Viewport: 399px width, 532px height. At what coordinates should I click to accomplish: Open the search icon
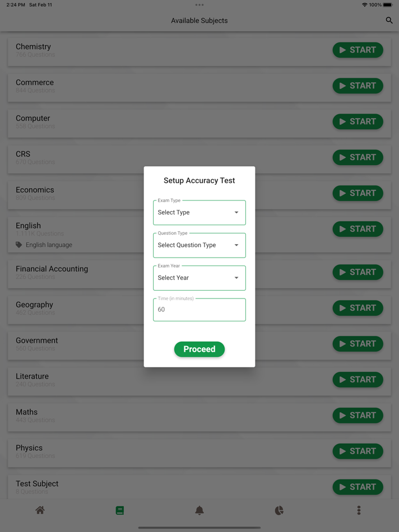tap(389, 20)
